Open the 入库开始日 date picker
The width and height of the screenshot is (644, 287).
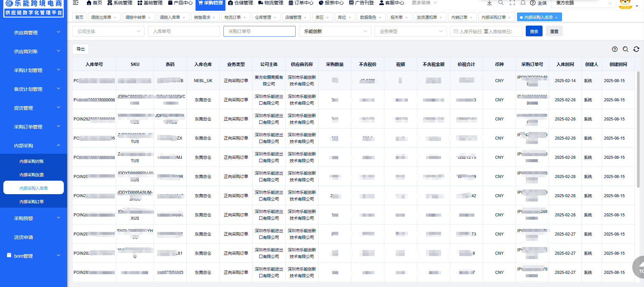coord(470,31)
